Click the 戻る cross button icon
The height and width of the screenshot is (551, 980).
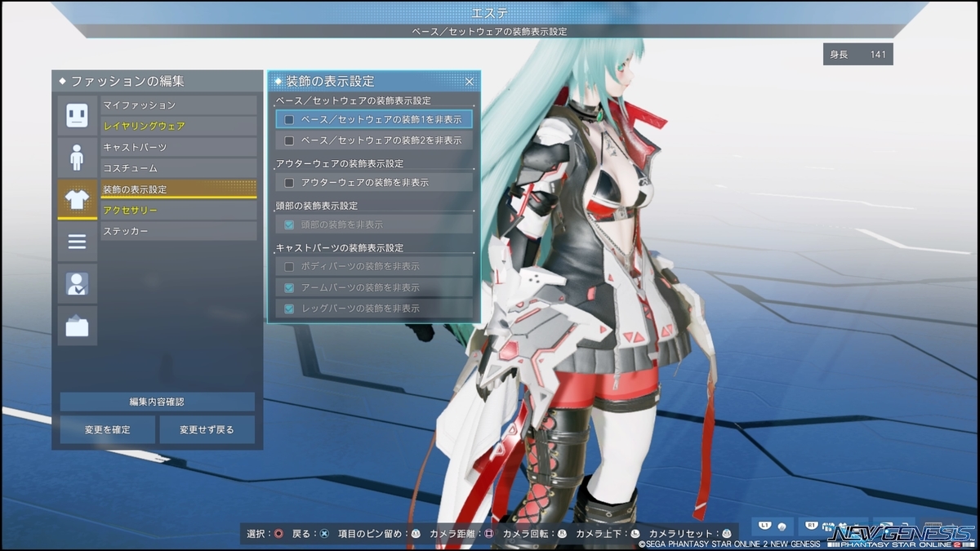click(324, 534)
